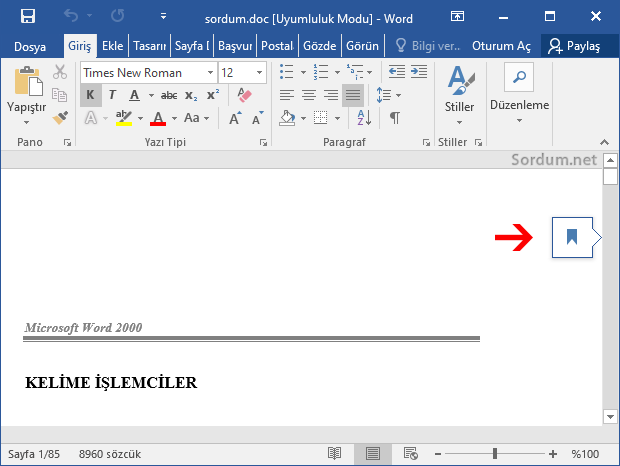Toggle strikethrough abc formatting
This screenshot has width=620, height=466.
[169, 95]
